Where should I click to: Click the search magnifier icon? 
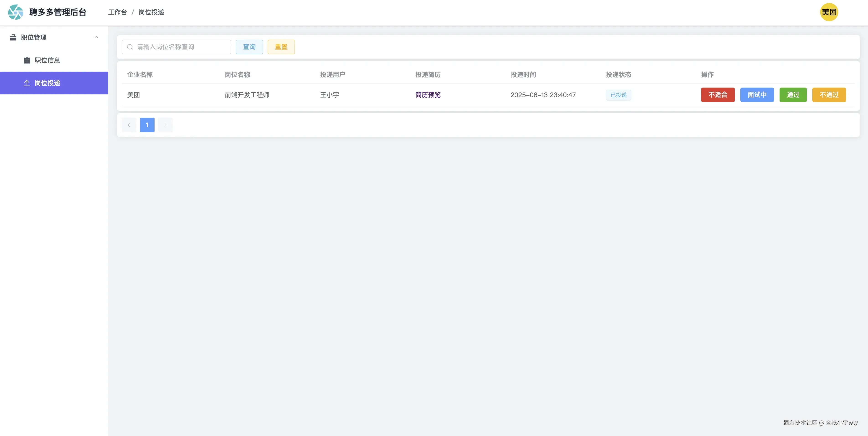(130, 47)
